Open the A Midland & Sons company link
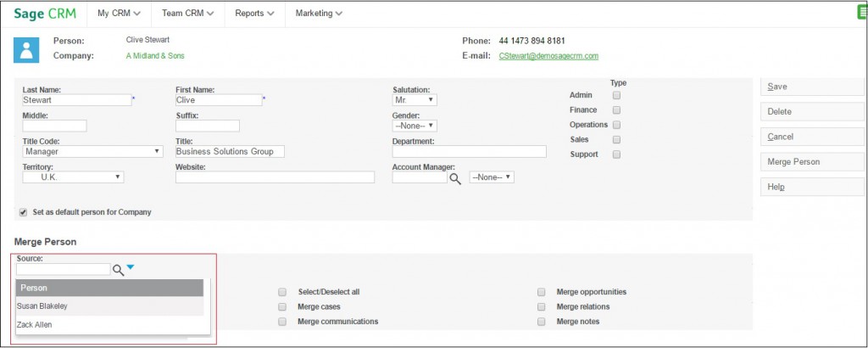 click(155, 56)
